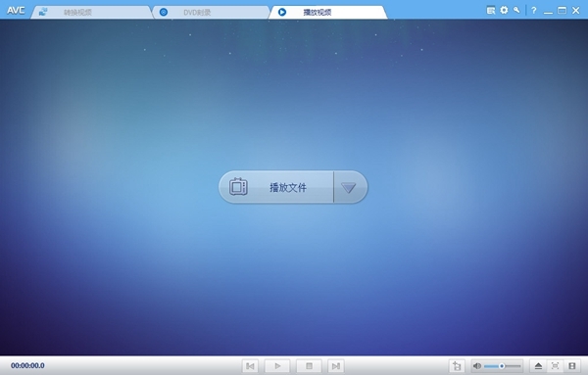Open help via question mark icon
This screenshot has height=375, width=588.
coord(534,11)
